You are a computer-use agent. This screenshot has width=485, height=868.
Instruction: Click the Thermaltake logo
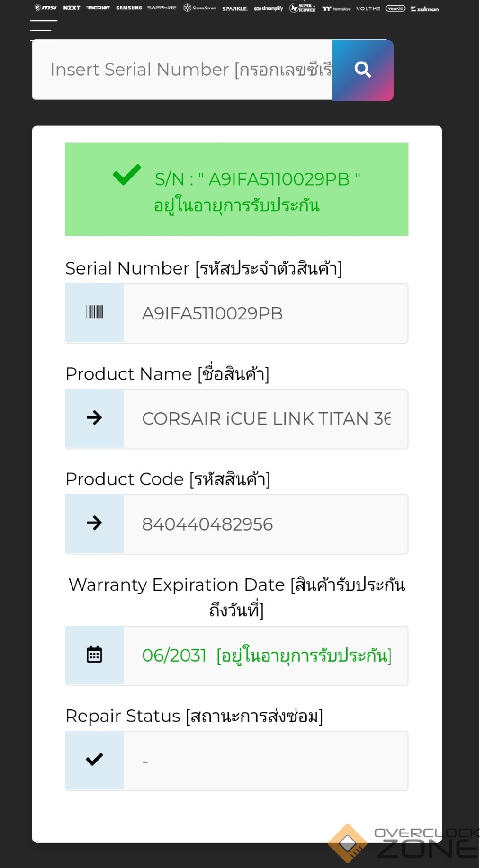[x=336, y=9]
